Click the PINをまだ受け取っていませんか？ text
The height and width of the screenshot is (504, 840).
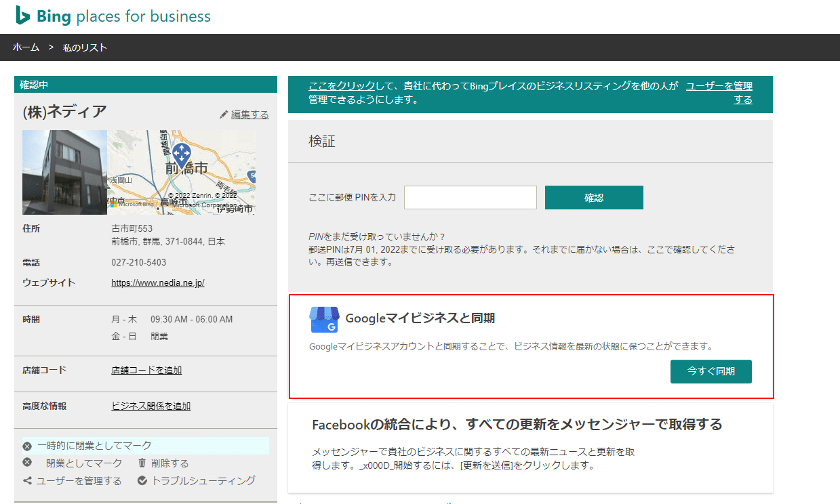pyautogui.click(x=376, y=237)
